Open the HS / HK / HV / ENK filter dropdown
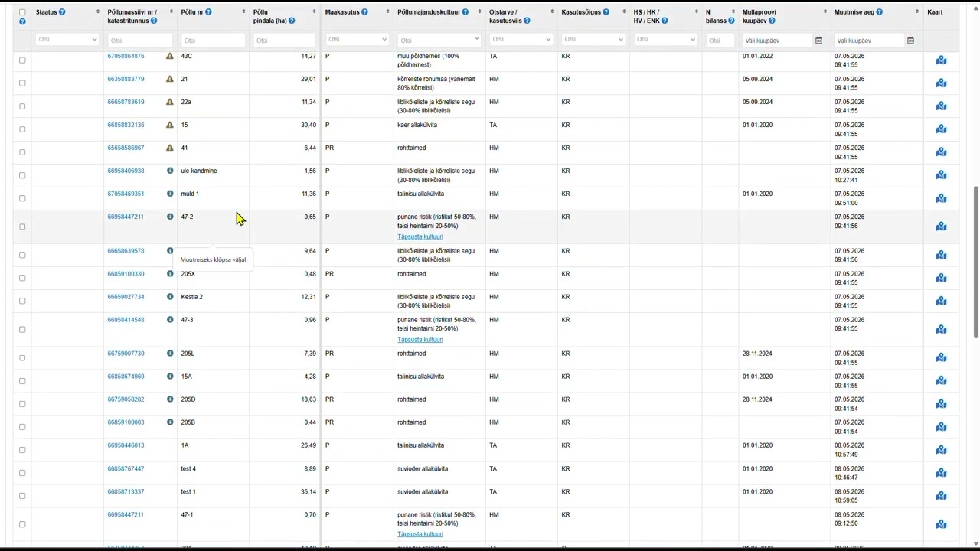Viewport: 980px width, 551px height. point(665,40)
